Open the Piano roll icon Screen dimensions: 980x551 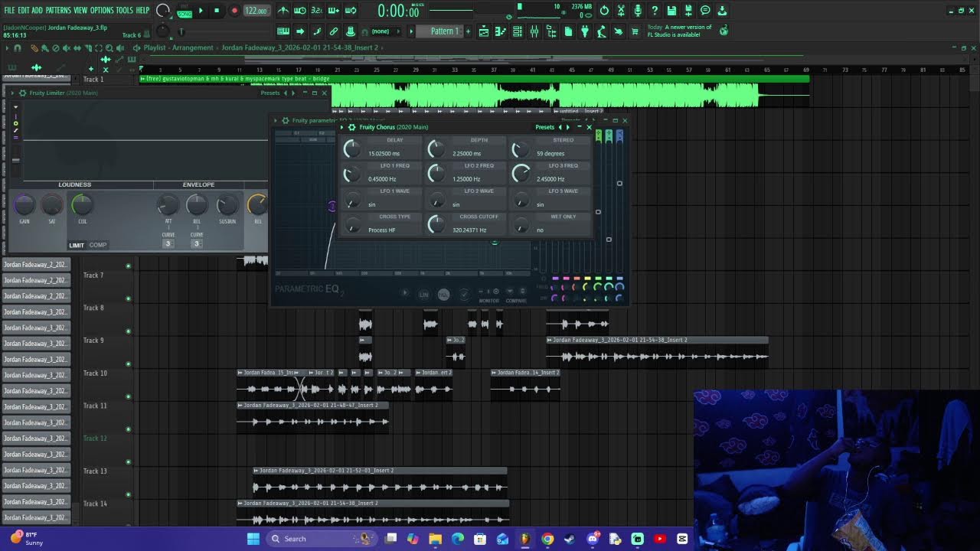pos(501,31)
